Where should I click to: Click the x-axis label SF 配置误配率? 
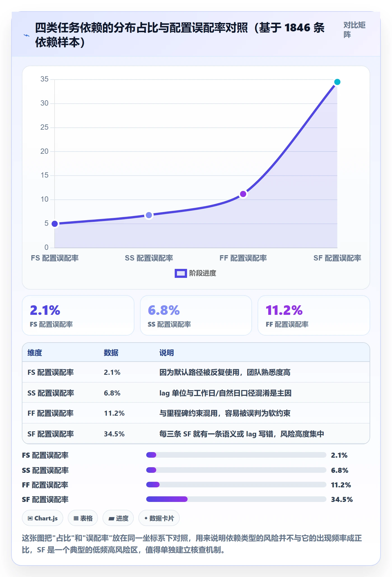point(337,258)
